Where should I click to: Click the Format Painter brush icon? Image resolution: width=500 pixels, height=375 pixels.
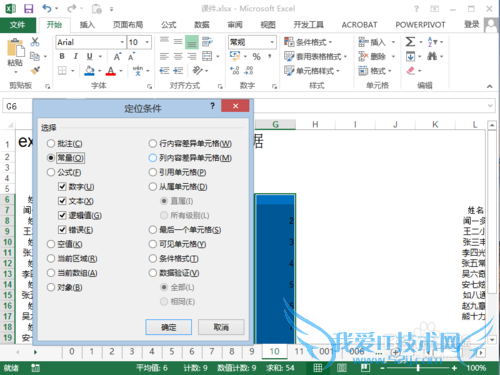tap(35, 70)
